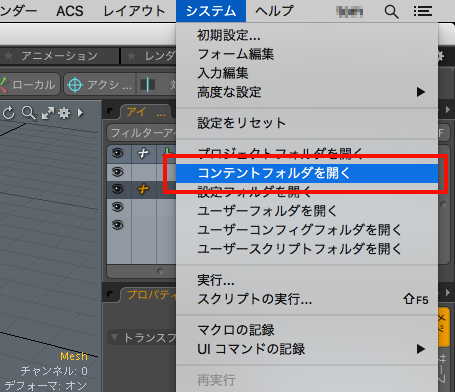The image size is (455, 392).
Task: Toggle visibility eye in fourth row
Action: coord(118,207)
